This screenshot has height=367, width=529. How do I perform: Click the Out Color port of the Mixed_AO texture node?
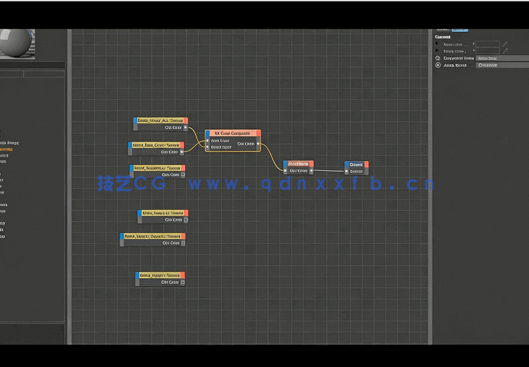click(186, 128)
